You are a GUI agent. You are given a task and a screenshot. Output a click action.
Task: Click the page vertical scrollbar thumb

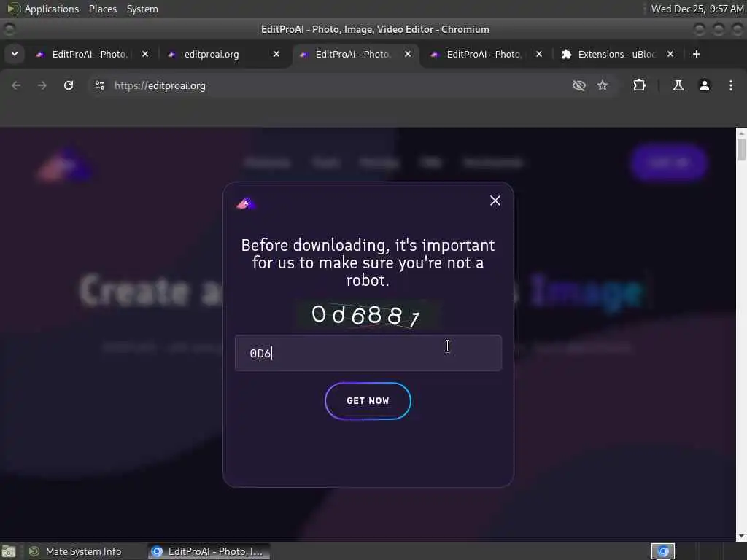coord(741,149)
